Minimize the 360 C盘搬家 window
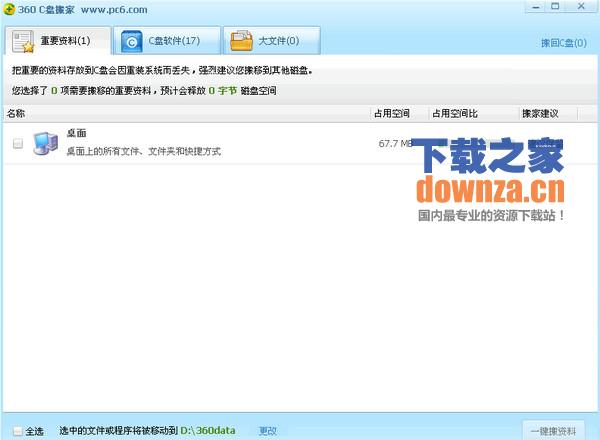This screenshot has width=600, height=440. click(x=536, y=7)
